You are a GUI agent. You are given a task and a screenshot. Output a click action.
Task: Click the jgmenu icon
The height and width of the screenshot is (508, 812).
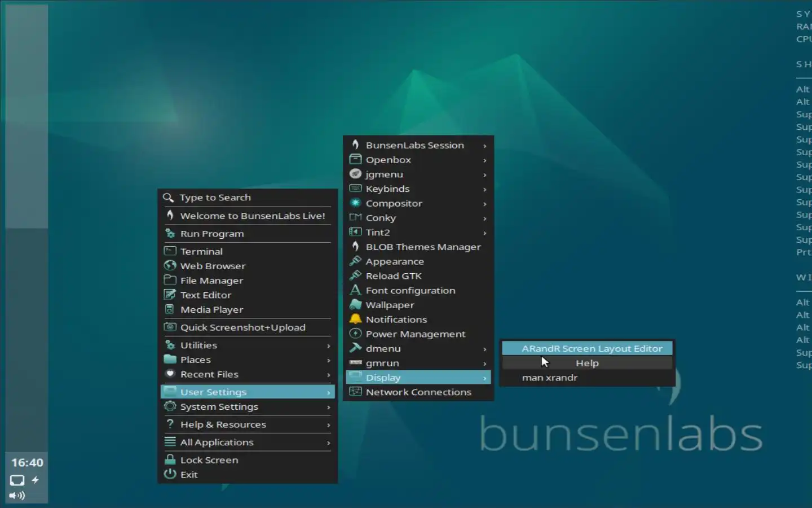point(355,174)
